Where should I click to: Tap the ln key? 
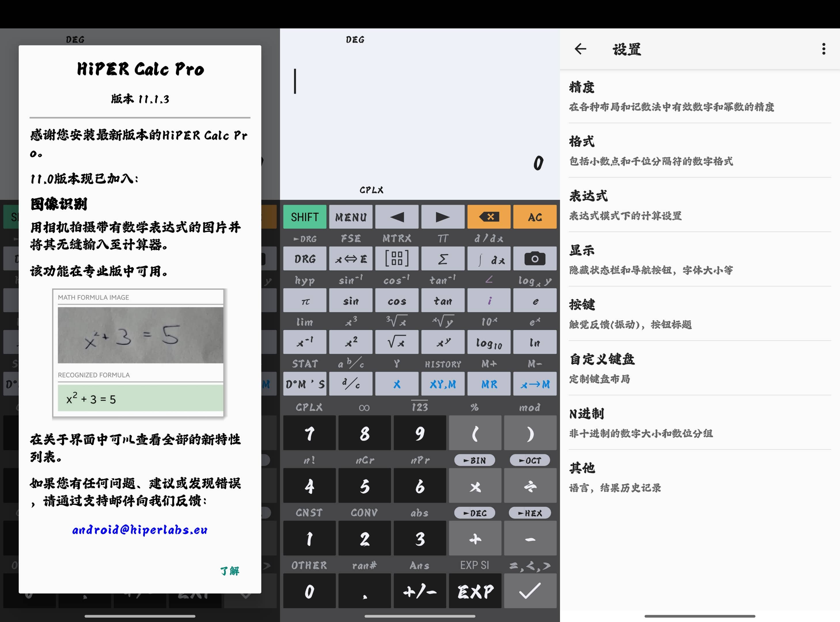pos(535,342)
